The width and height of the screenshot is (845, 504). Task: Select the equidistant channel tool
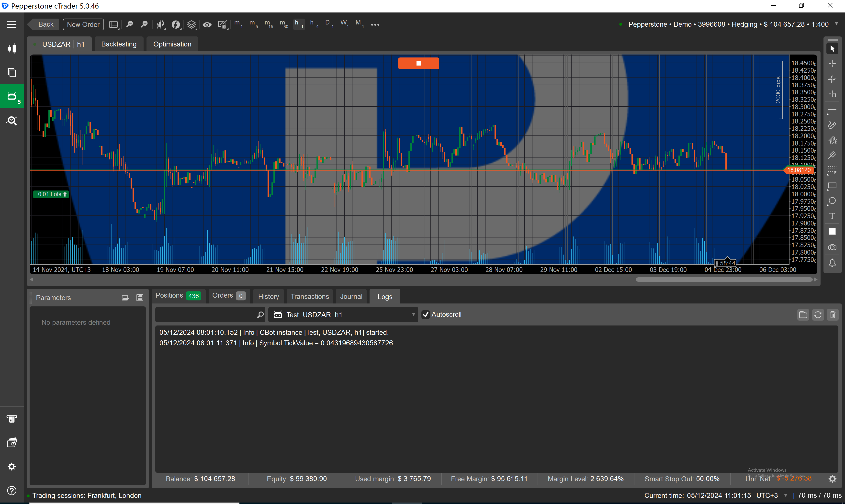tap(832, 140)
